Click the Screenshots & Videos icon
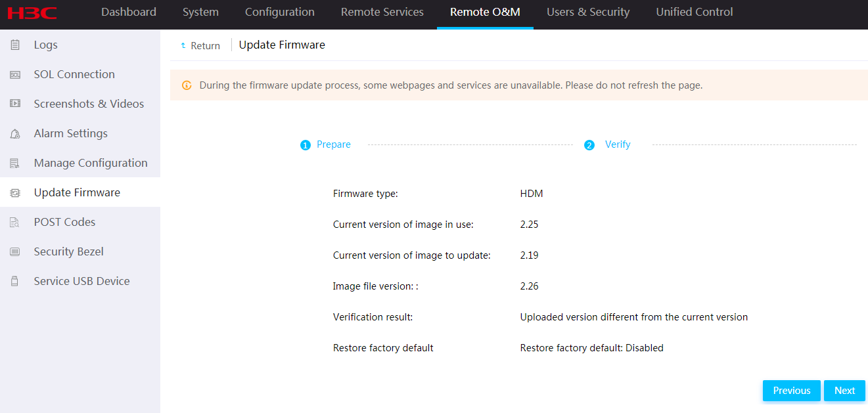 coord(15,104)
